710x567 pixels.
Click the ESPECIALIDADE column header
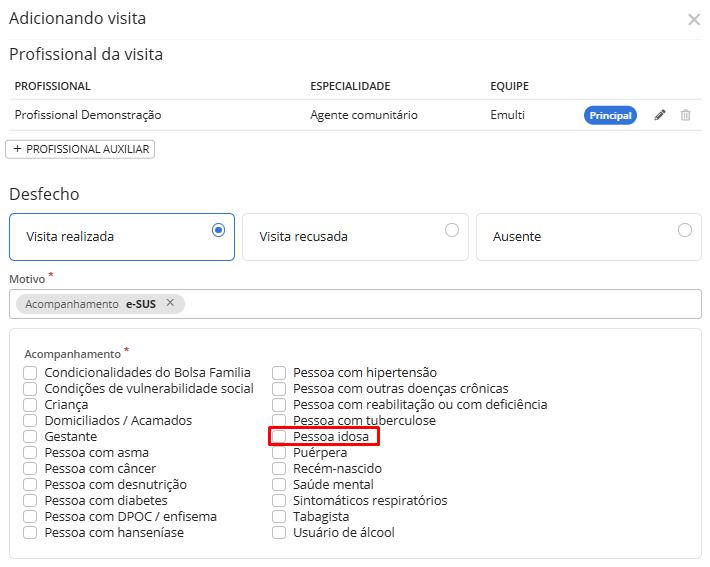pos(350,86)
